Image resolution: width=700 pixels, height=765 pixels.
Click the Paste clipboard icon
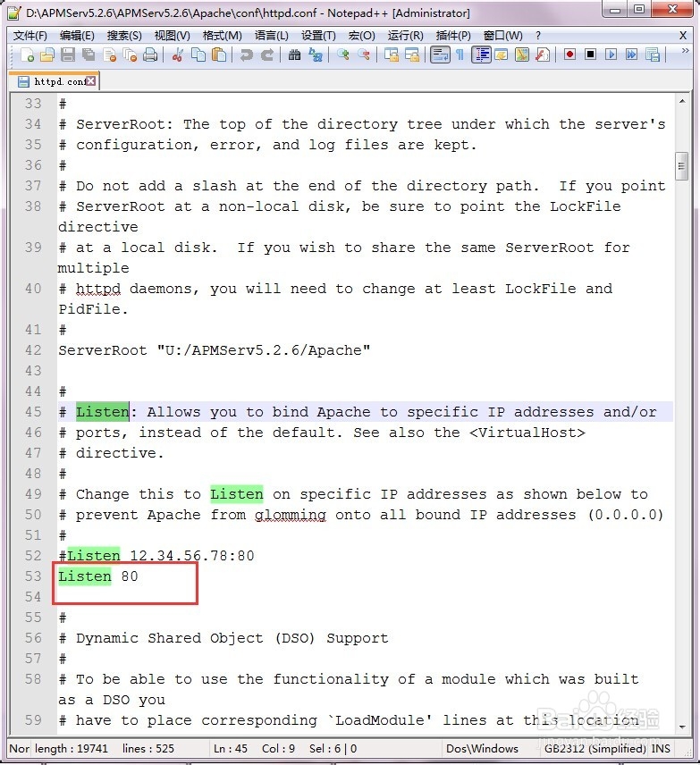219,55
